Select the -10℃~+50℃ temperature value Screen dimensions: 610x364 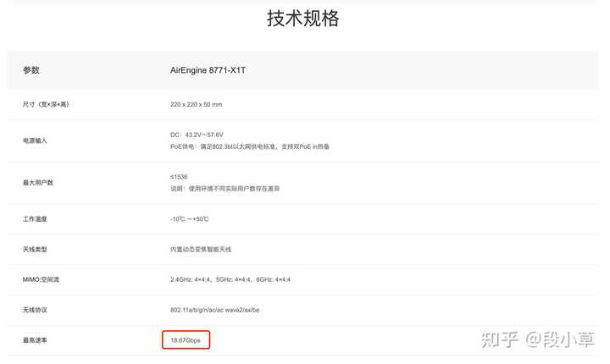(190, 219)
